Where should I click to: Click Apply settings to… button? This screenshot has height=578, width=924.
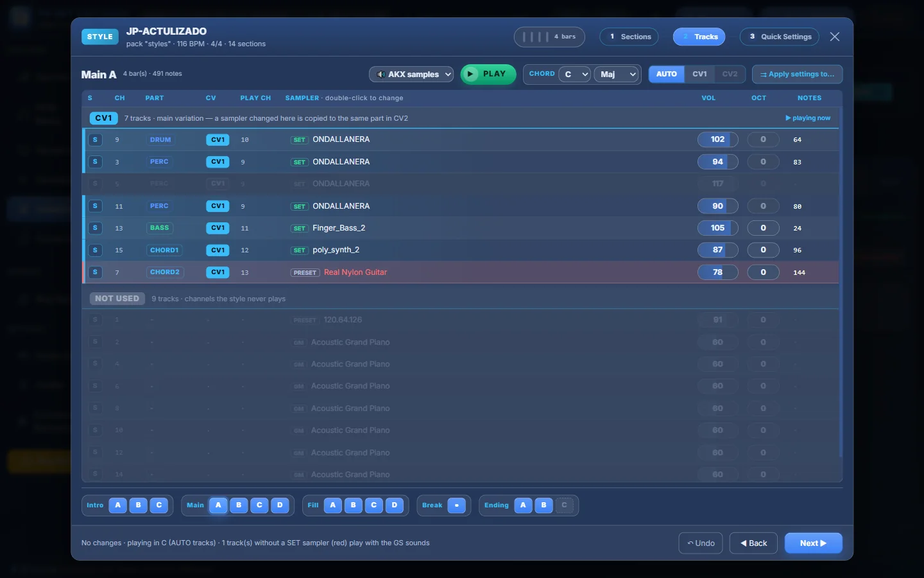click(798, 74)
